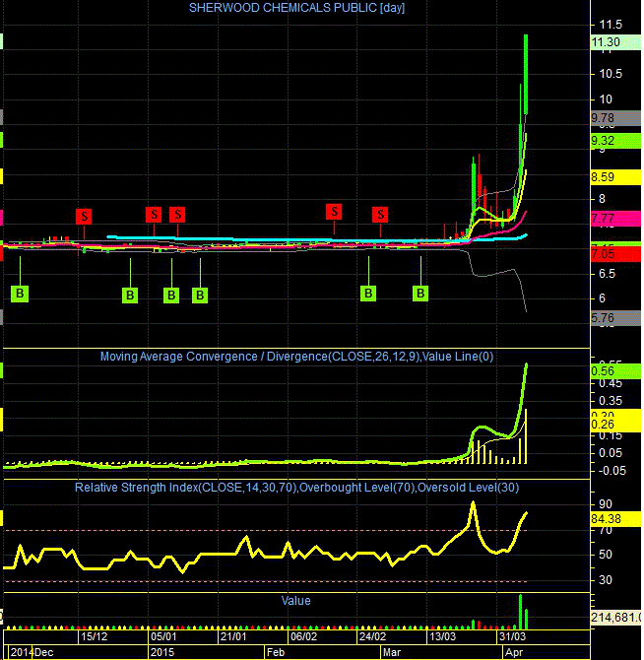Click the -0.05 MACD axis tick
Image resolution: width=644 pixels, height=660 pixels.
pyautogui.click(x=612, y=471)
